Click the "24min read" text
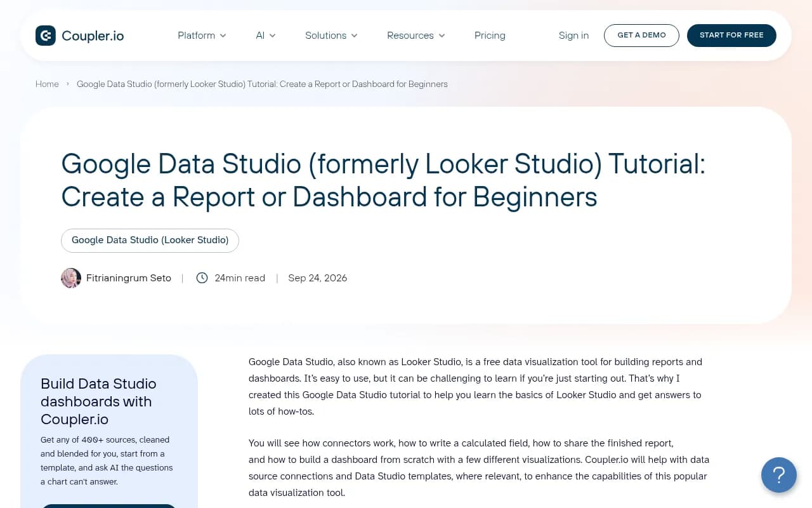Screen dimensions: 812x508 point(240,278)
